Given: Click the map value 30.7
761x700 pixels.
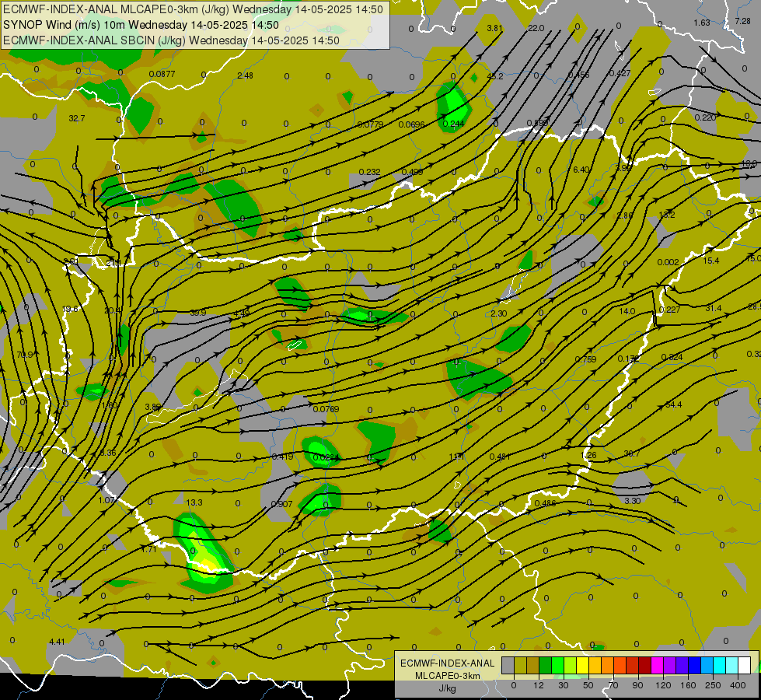Looking at the screenshot, I should point(632,453).
